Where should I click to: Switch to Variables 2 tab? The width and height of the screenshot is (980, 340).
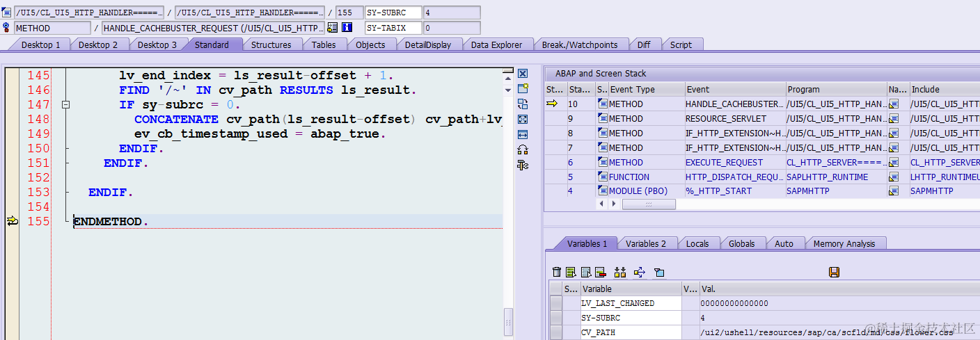[646, 243]
